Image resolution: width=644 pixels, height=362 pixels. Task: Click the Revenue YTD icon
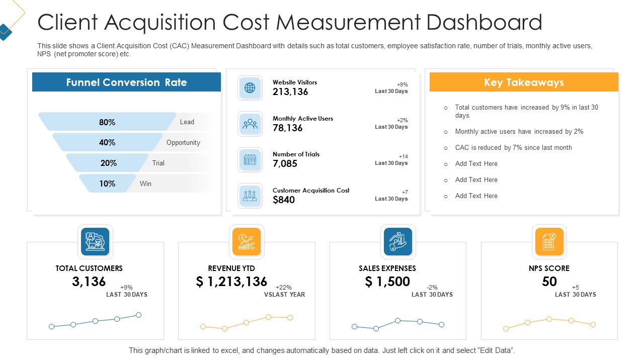pyautogui.click(x=247, y=242)
